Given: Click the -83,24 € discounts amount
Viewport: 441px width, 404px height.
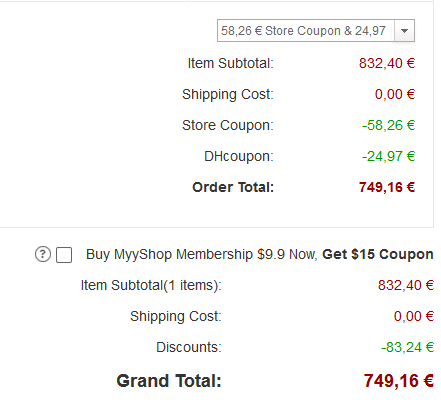Looking at the screenshot, I should point(407,347).
